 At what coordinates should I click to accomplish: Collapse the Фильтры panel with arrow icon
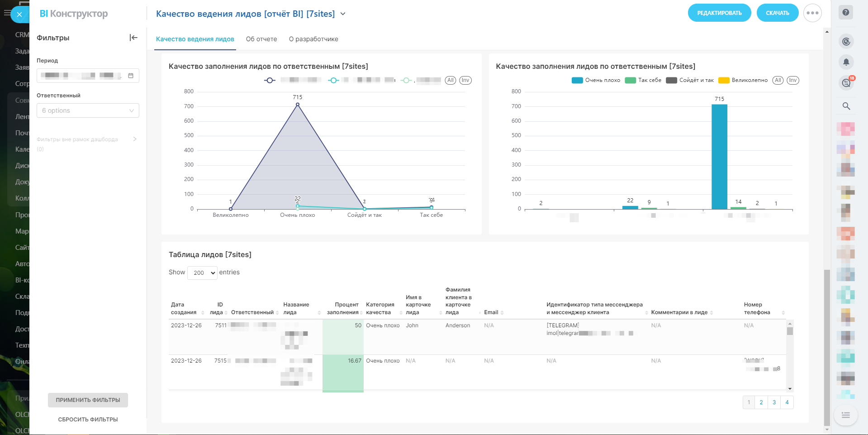click(x=133, y=38)
